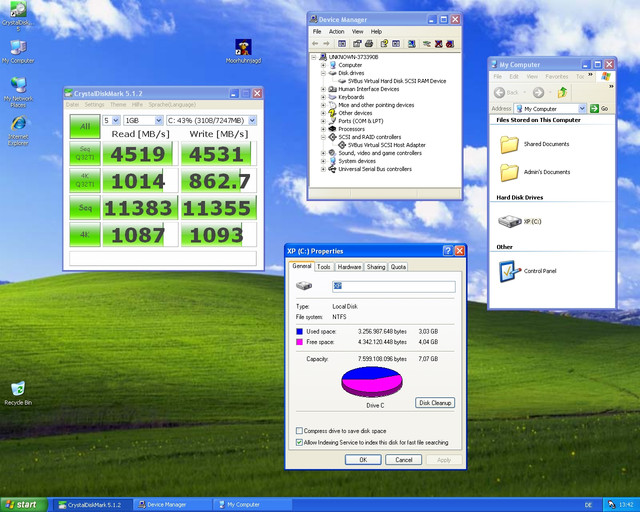
Task: Switch to Device Manager taskbar button
Action: click(172, 505)
